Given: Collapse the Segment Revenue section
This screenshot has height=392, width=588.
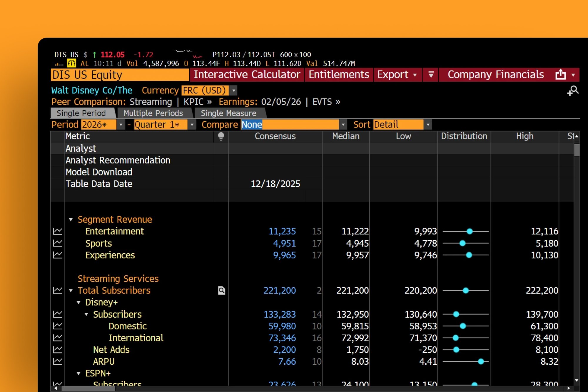Looking at the screenshot, I should click(71, 219).
